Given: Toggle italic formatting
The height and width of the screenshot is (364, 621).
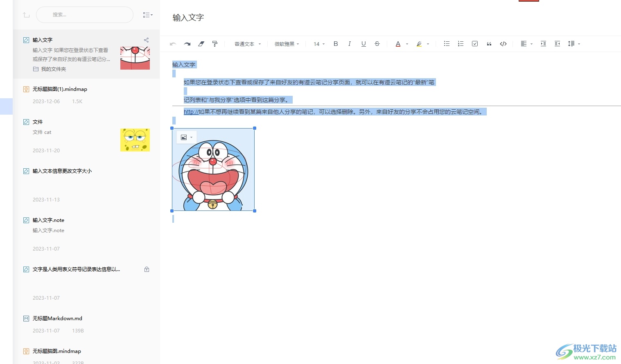Looking at the screenshot, I should (349, 44).
